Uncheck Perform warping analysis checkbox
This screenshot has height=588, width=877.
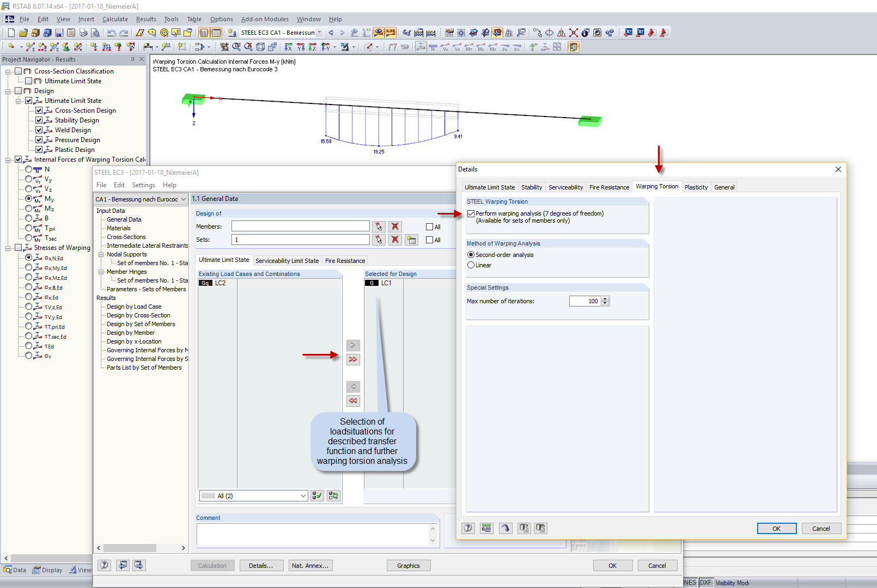click(471, 214)
